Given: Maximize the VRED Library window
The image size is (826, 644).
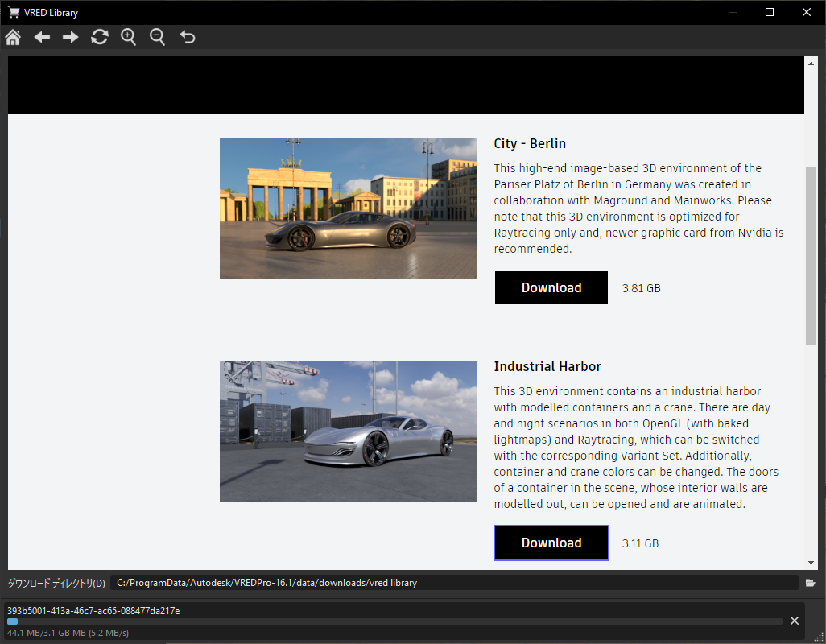Looking at the screenshot, I should click(770, 12).
